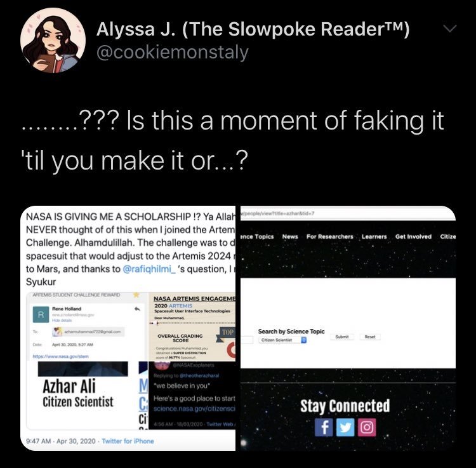Expand the Citizen Scientist topic dropdown
Image resolution: width=476 pixels, height=468 pixels.
coord(282,340)
